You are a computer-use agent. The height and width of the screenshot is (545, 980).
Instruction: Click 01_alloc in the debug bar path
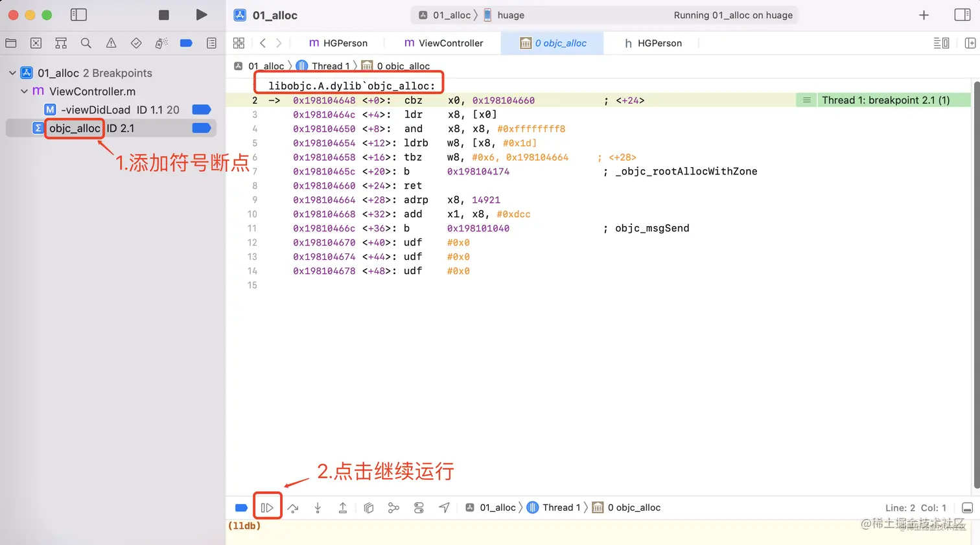491,507
